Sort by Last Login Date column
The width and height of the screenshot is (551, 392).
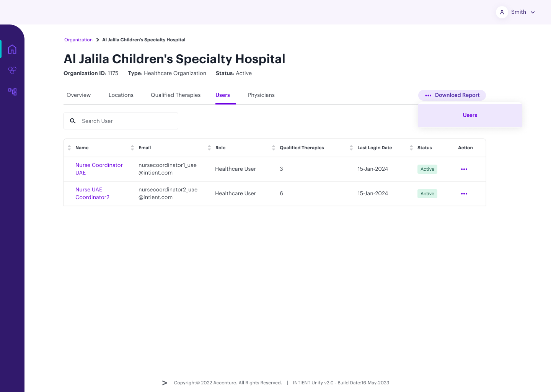coord(351,148)
